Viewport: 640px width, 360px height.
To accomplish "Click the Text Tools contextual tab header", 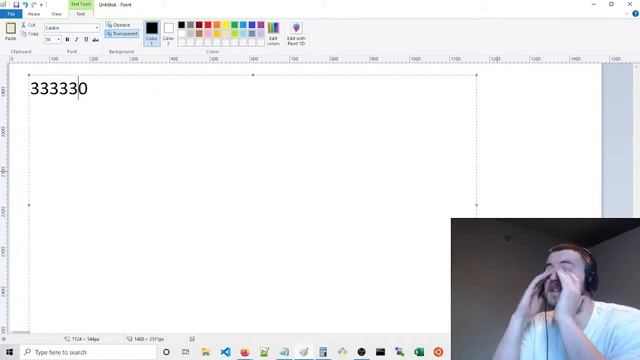I will [x=81, y=4].
